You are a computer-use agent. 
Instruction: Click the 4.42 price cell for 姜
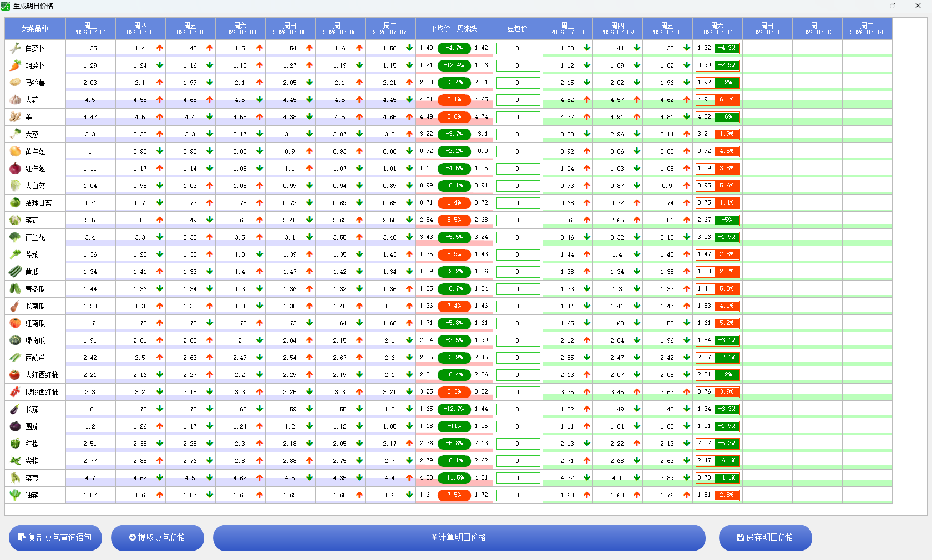tap(90, 117)
